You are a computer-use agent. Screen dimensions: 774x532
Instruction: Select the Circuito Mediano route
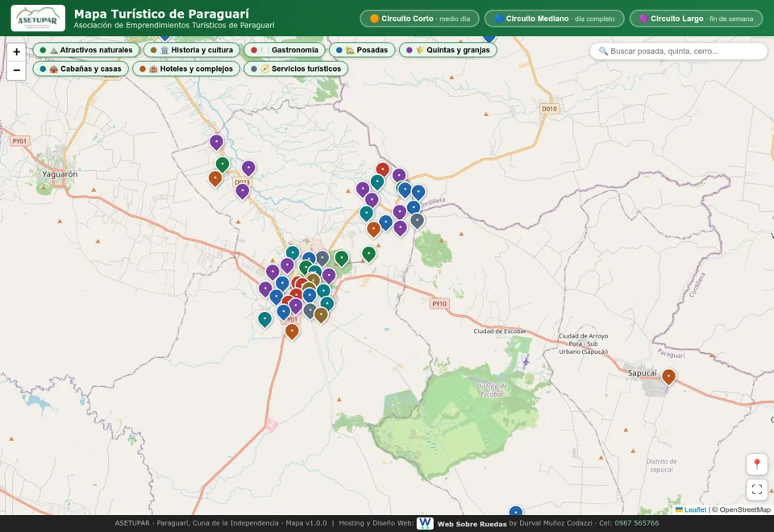click(555, 19)
